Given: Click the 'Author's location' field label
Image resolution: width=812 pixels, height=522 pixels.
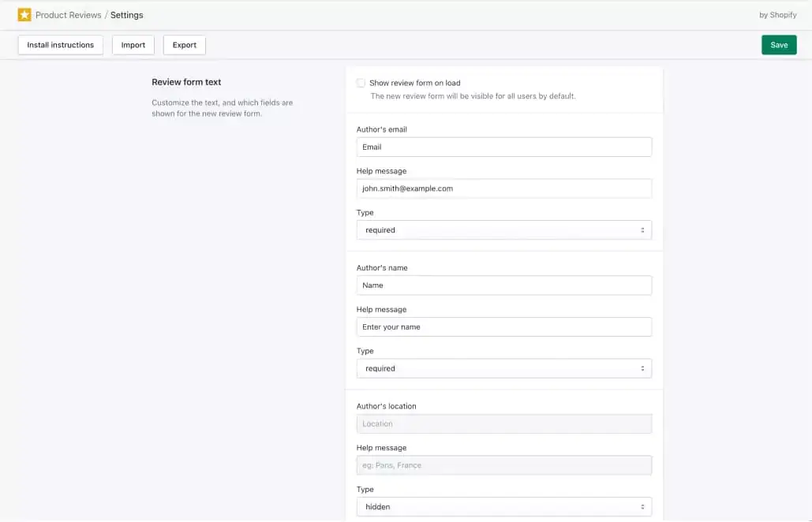Looking at the screenshot, I should tap(387, 406).
